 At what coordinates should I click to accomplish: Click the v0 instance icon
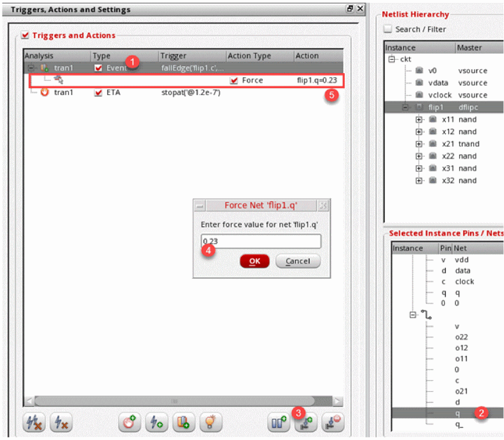[x=419, y=70]
